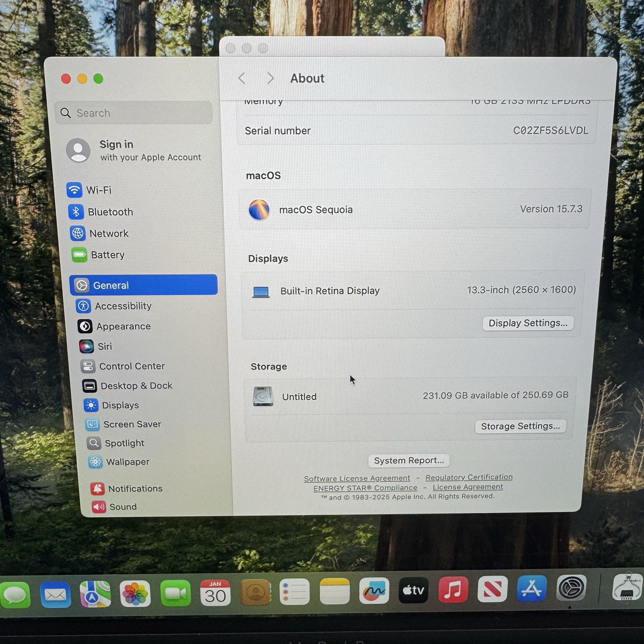Click the Version 15.7.3 text
Viewport: 644px width, 644px height.
(x=551, y=209)
